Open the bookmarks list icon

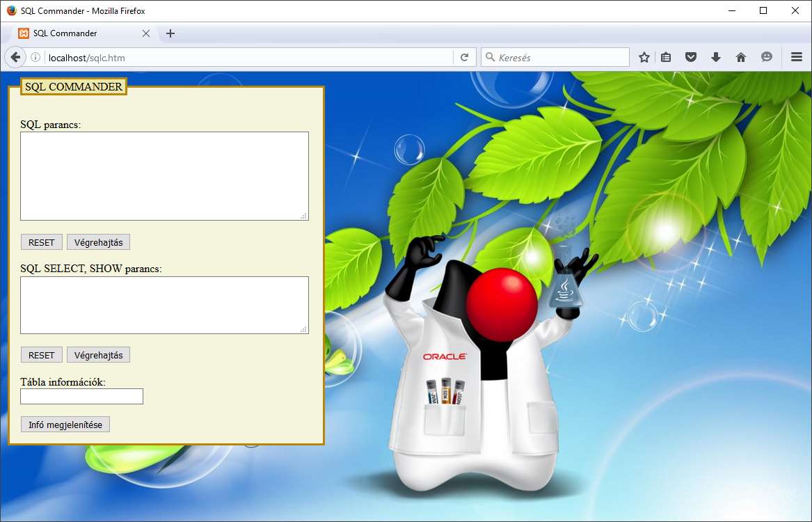click(666, 58)
